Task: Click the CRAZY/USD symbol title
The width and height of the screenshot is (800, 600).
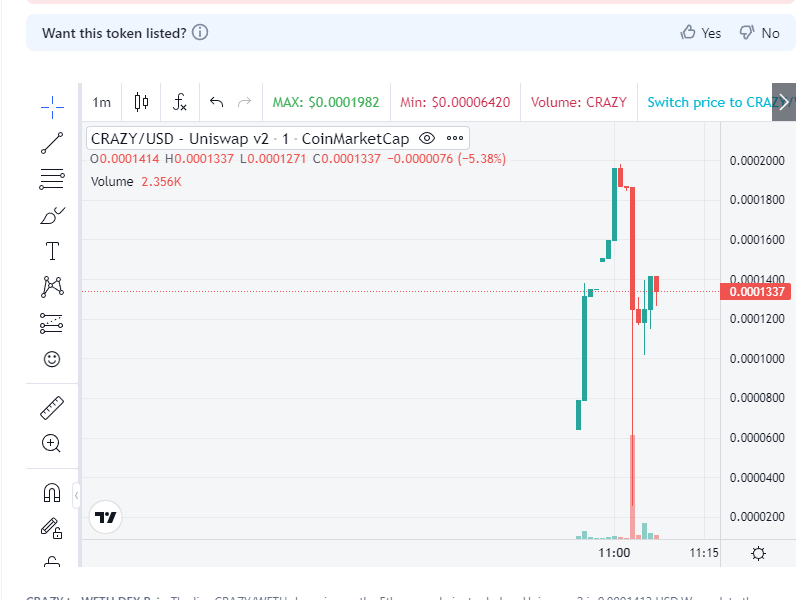Action: (x=250, y=139)
